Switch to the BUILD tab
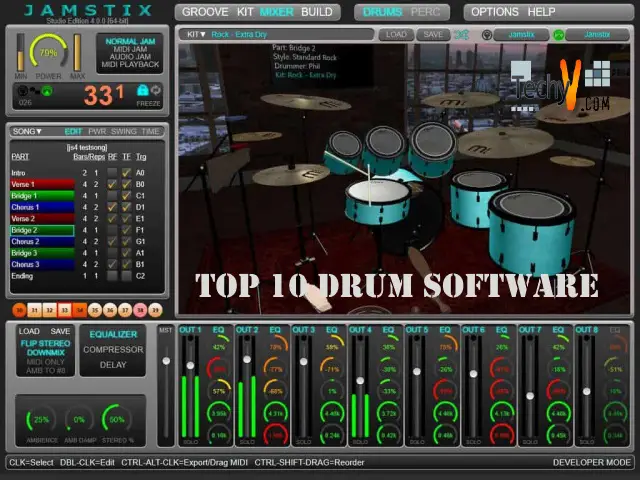The height and width of the screenshot is (480, 640). pos(317,12)
